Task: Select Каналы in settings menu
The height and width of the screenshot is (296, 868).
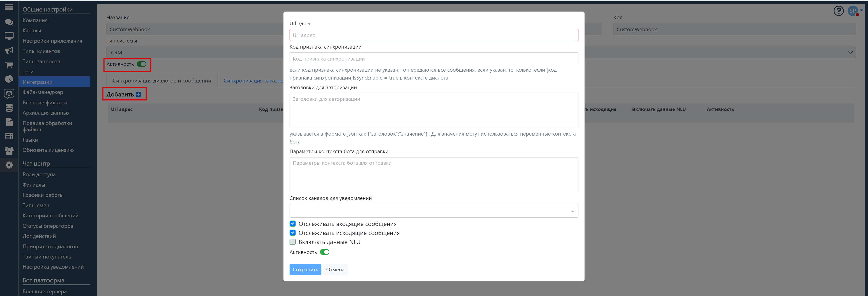Action: (32, 30)
